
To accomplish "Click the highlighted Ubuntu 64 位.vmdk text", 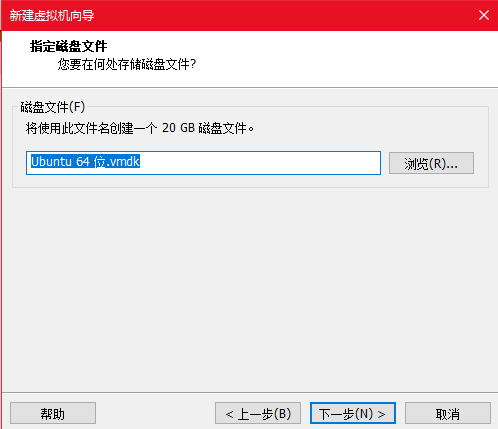I will 85,161.
